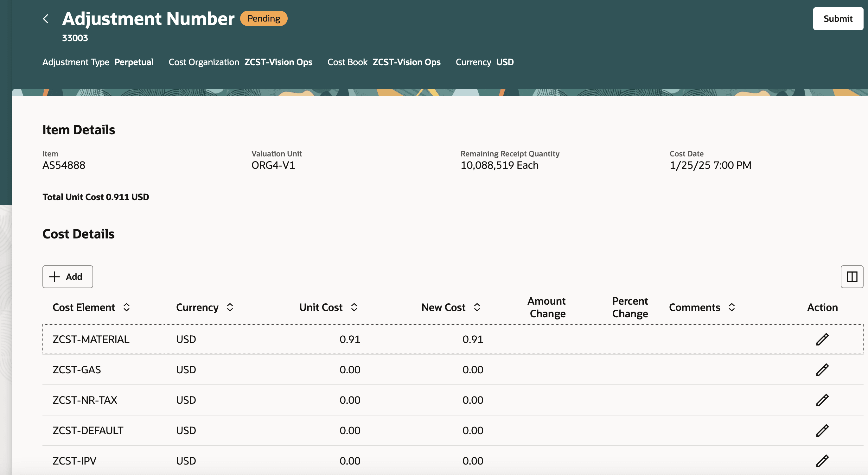The image size is (868, 475).
Task: Edit the ZCST-IPV row with pencil icon
Action: click(x=822, y=460)
